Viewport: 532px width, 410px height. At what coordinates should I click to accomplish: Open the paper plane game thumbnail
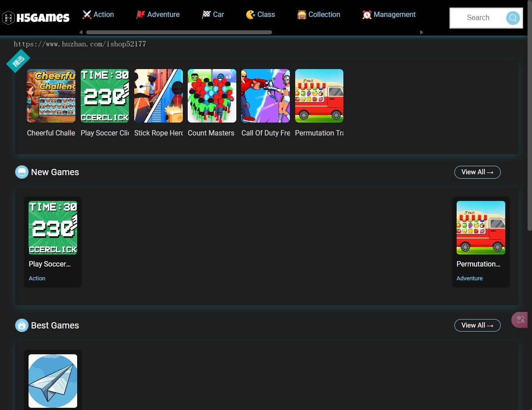coord(53,381)
